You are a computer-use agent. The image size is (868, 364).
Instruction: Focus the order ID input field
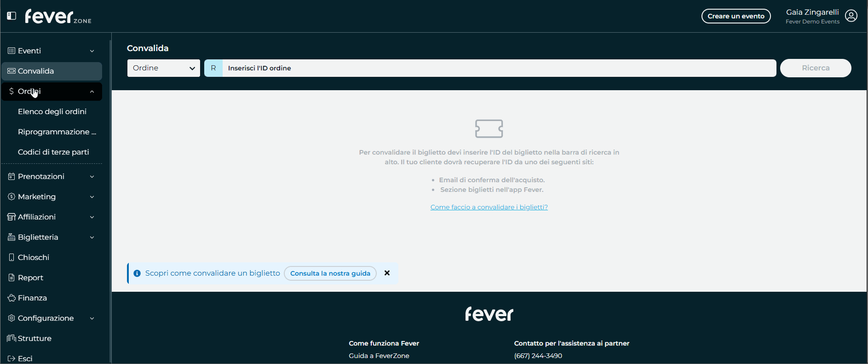[499, 68]
